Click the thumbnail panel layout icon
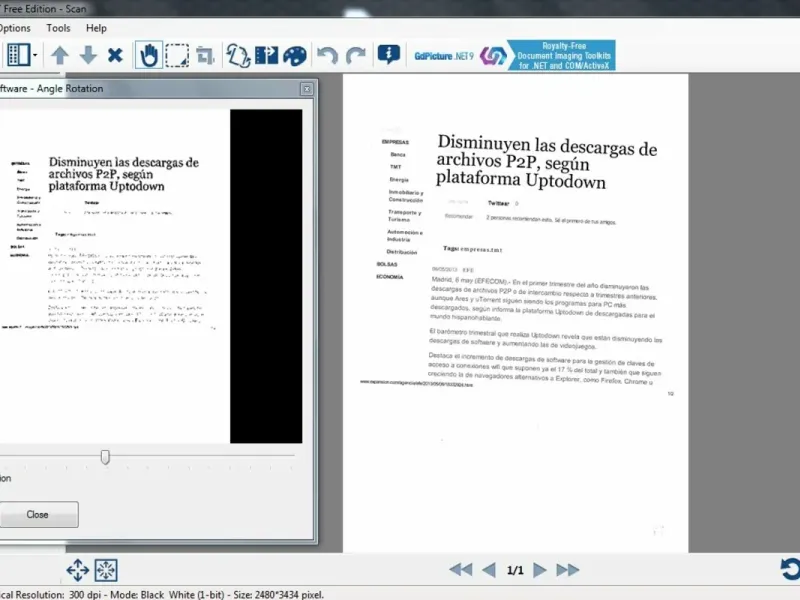The height and width of the screenshot is (600, 800). pos(18,55)
